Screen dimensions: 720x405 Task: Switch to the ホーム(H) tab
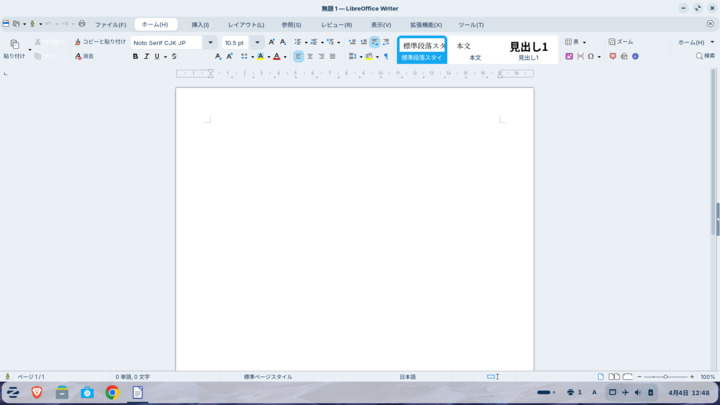[155, 24]
